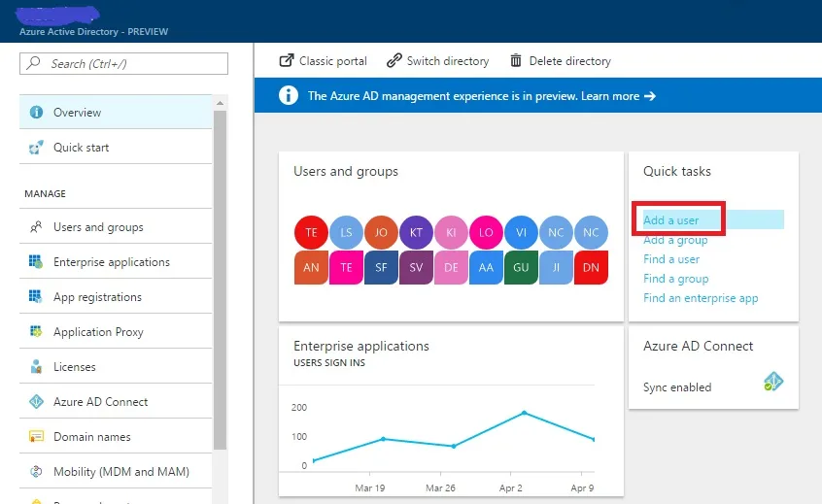This screenshot has width=822, height=504.
Task: Focus the Search (Ctrl+/) field
Action: (x=124, y=63)
